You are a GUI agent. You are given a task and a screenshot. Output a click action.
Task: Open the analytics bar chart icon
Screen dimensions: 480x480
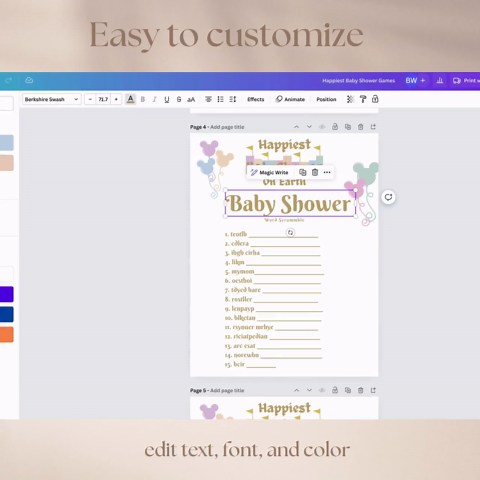click(x=440, y=80)
